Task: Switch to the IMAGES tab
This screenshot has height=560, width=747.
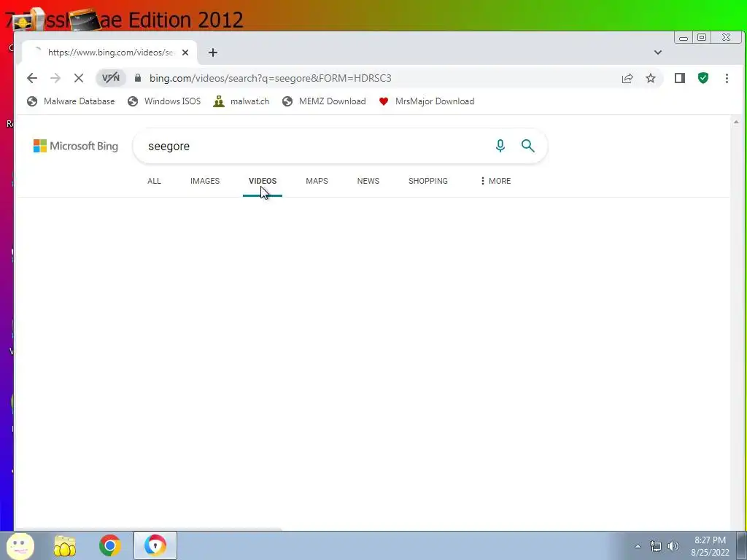Action: click(x=205, y=181)
